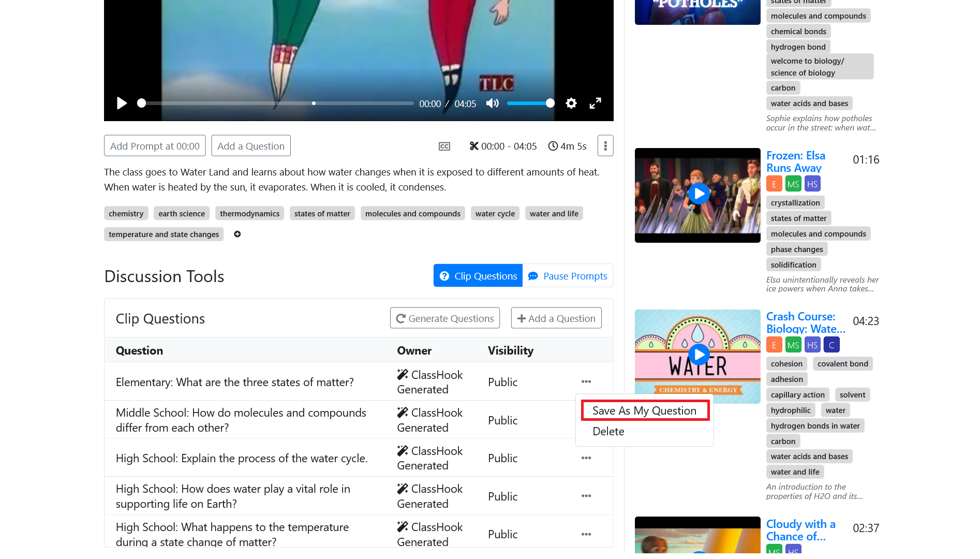Play the Crash Course Water thumbnail
This screenshot has height=559, width=980.
coord(697,356)
